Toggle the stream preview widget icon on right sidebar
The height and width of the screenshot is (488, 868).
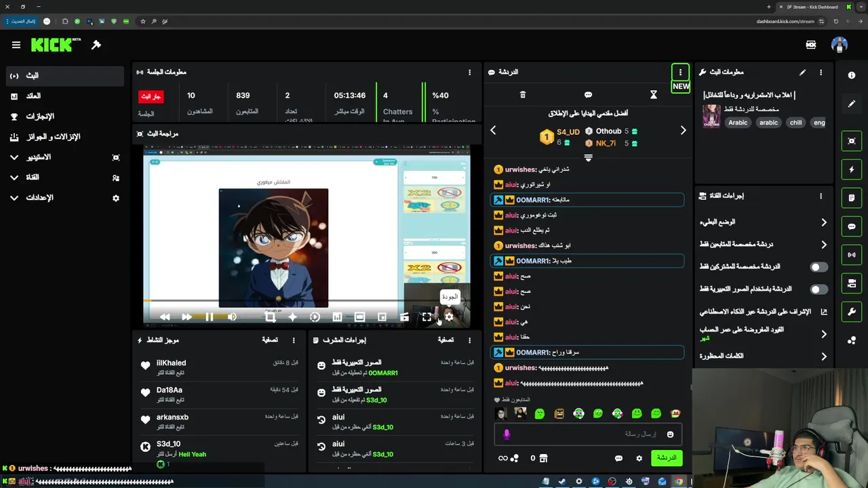[x=852, y=141]
